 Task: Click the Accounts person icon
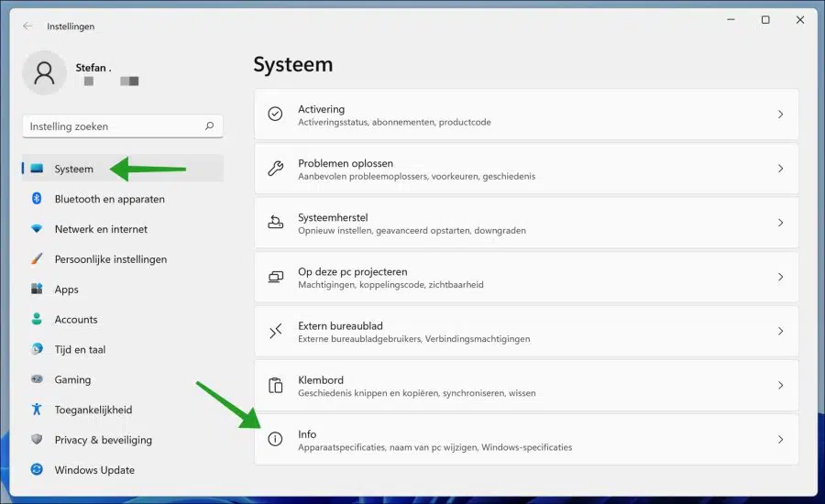[x=37, y=319]
